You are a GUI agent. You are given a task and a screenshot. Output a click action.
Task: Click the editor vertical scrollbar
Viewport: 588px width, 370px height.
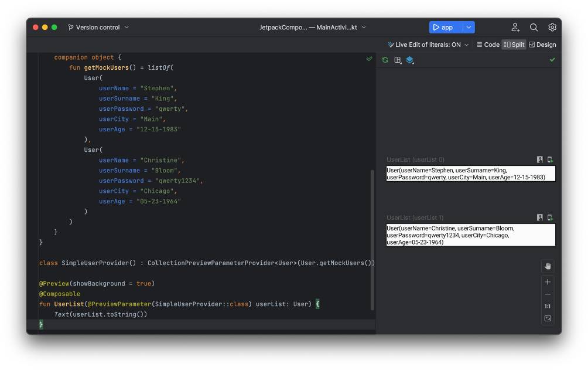[x=371, y=239]
